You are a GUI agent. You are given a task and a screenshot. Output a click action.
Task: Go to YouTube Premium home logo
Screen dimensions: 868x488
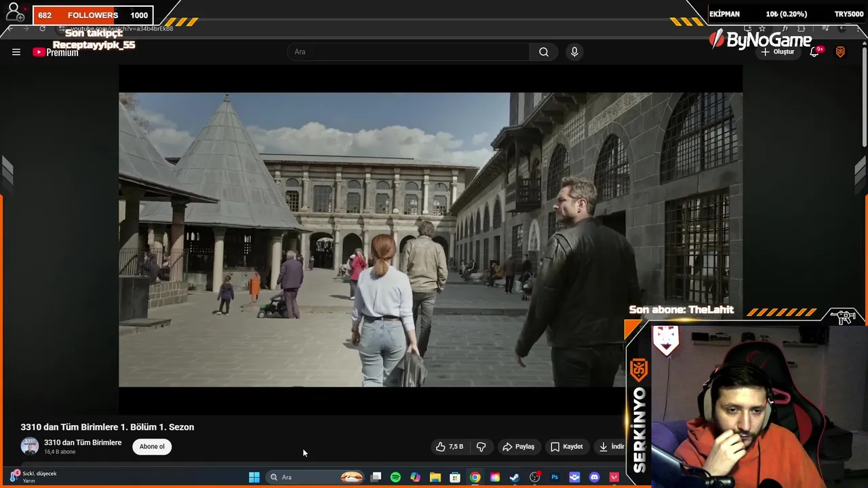coord(56,52)
